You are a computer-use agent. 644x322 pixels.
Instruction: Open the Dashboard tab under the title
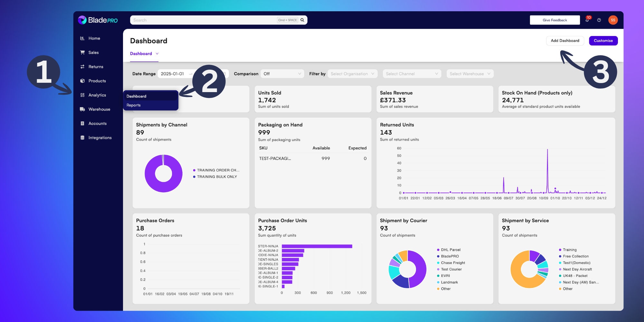[x=144, y=54]
